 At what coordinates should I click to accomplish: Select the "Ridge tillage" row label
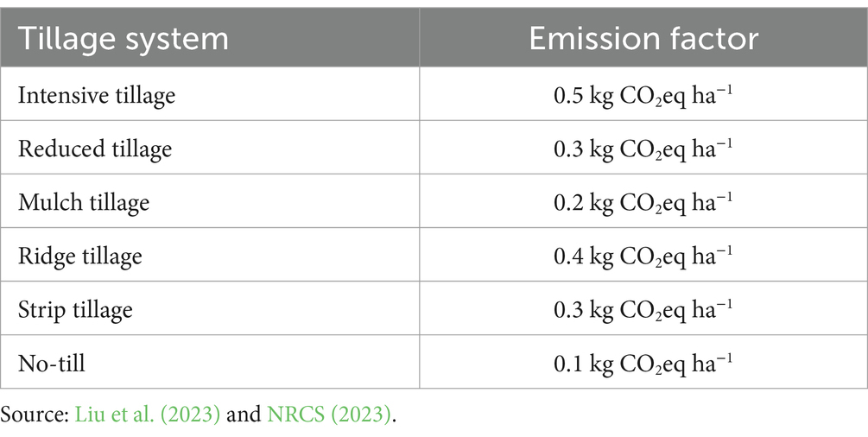[x=80, y=256]
